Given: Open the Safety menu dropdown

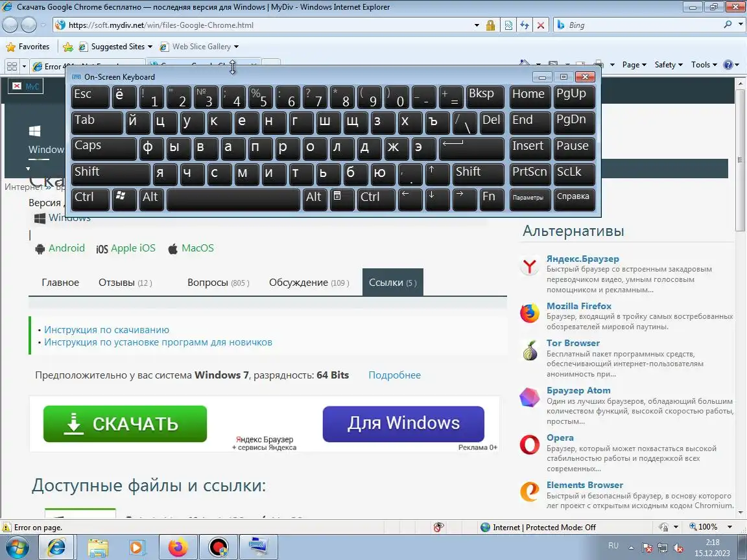Looking at the screenshot, I should click(669, 65).
